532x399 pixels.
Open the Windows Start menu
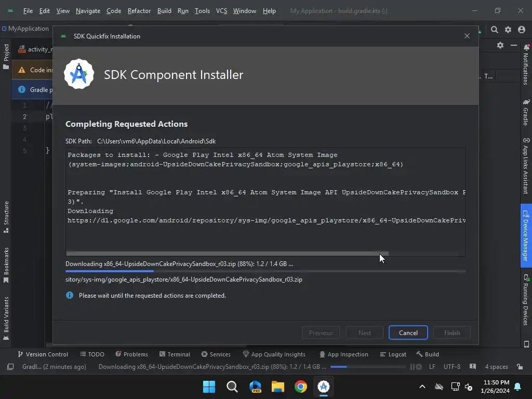(x=209, y=387)
